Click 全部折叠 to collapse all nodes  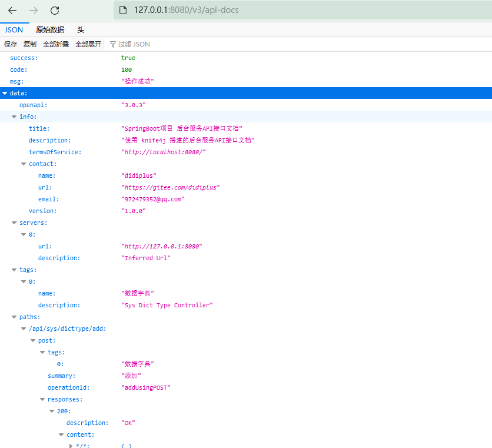(55, 44)
